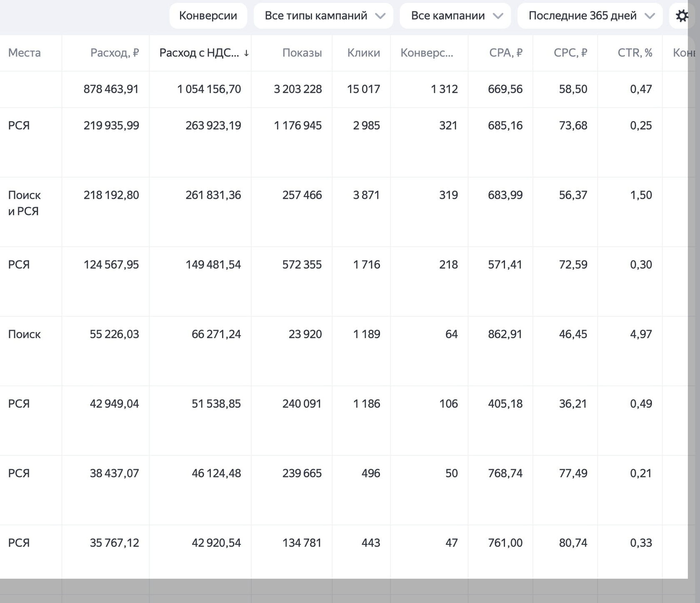Click the Места column header
Screen dimensions: 700x603
tap(25, 53)
